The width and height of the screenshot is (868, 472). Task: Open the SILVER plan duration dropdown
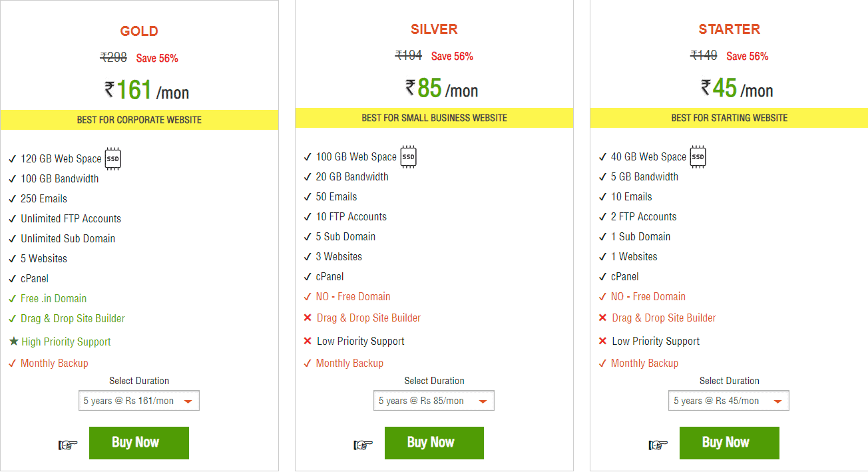(x=433, y=400)
